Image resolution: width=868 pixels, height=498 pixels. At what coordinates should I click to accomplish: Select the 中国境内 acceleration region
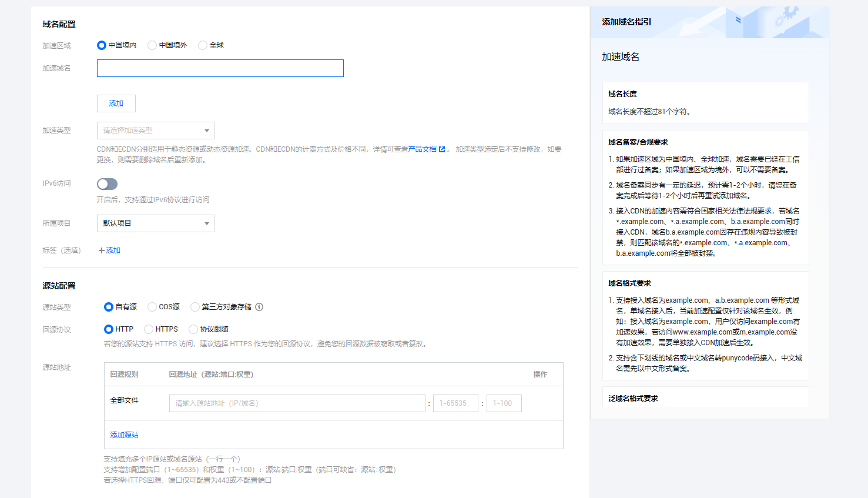[x=102, y=45]
